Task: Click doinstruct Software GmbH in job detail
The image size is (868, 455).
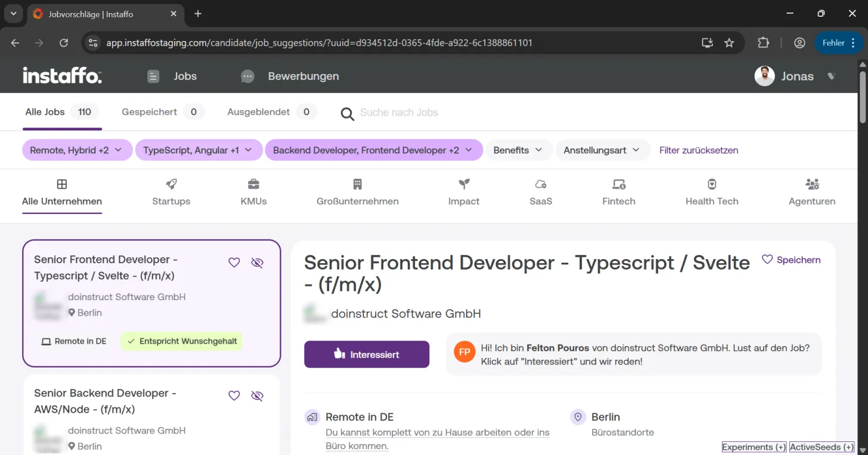Action: click(x=405, y=313)
